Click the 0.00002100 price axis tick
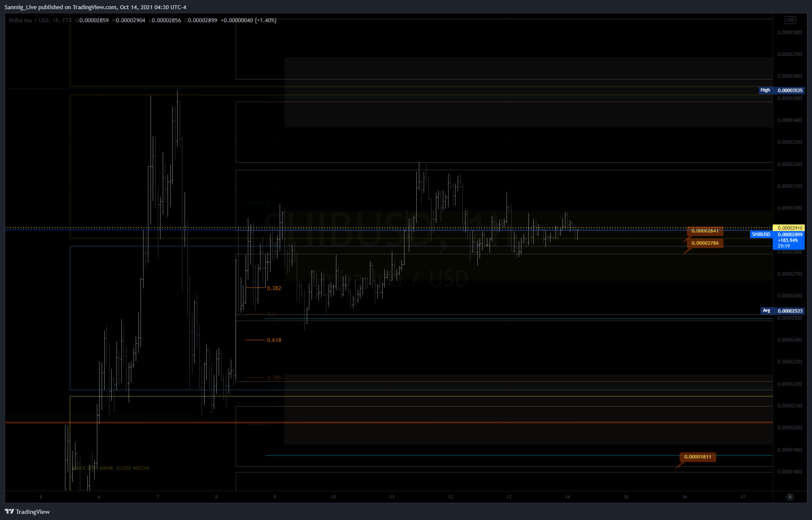Viewport: 812px width, 520px height. tap(790, 406)
